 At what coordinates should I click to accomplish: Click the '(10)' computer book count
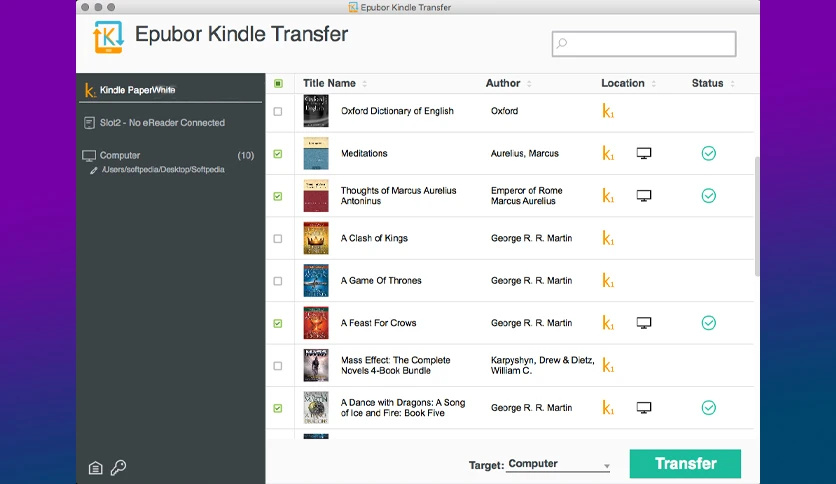point(246,156)
